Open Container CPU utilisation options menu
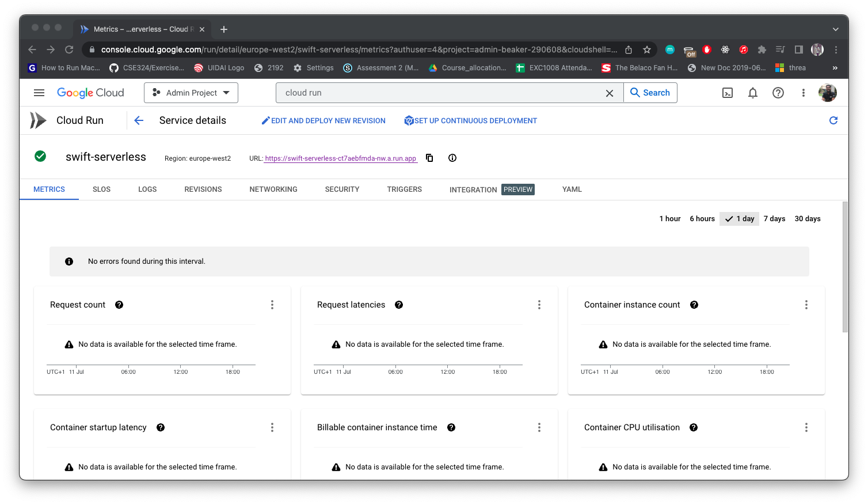868x504 pixels. coord(806,427)
